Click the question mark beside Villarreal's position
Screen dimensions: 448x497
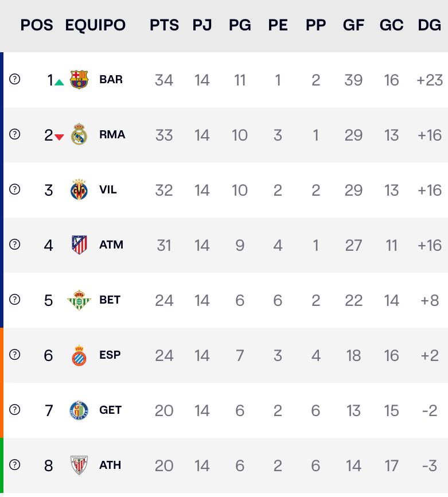pyautogui.click(x=15, y=189)
